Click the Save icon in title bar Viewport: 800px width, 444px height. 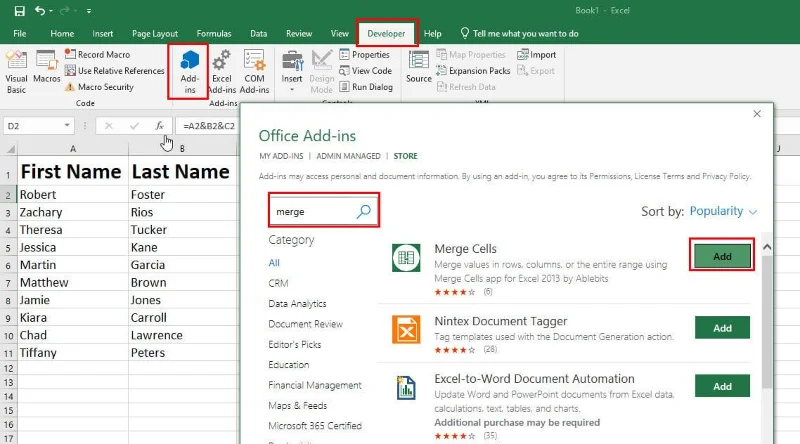pyautogui.click(x=20, y=11)
